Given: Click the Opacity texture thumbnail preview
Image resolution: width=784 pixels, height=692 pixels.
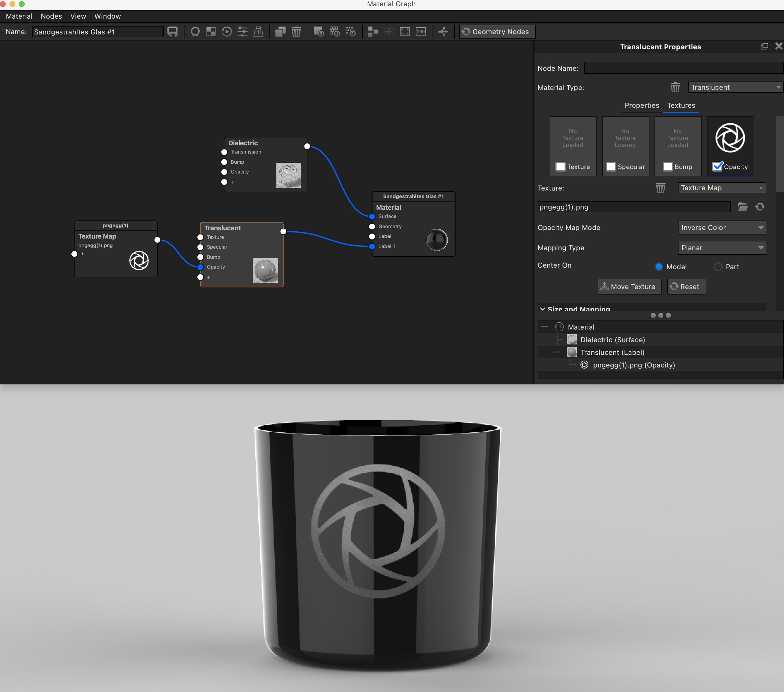Looking at the screenshot, I should 730,138.
